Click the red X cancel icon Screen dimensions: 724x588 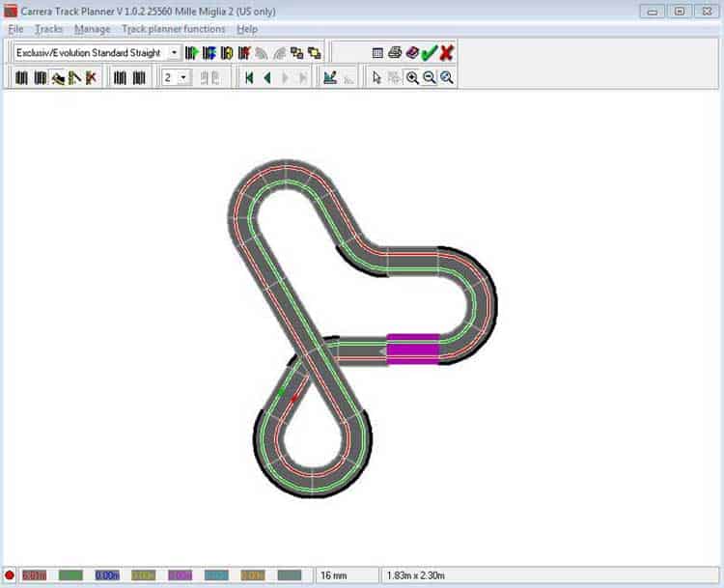(x=447, y=53)
